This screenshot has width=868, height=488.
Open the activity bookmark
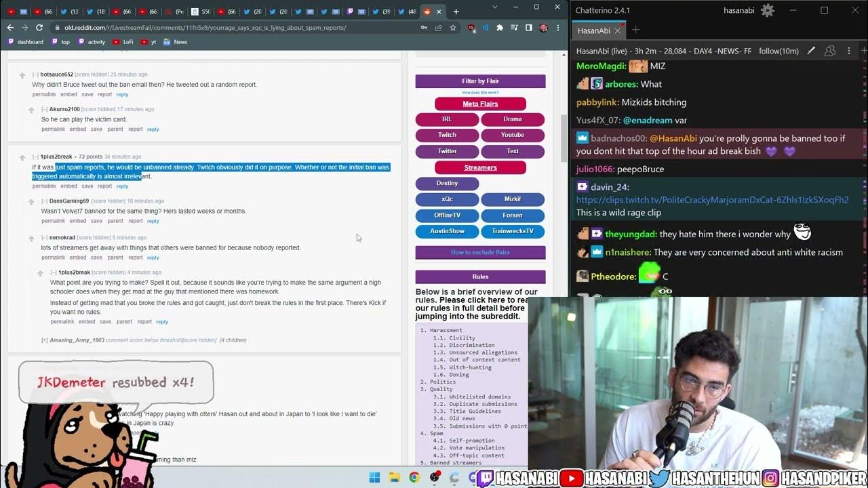pos(92,42)
